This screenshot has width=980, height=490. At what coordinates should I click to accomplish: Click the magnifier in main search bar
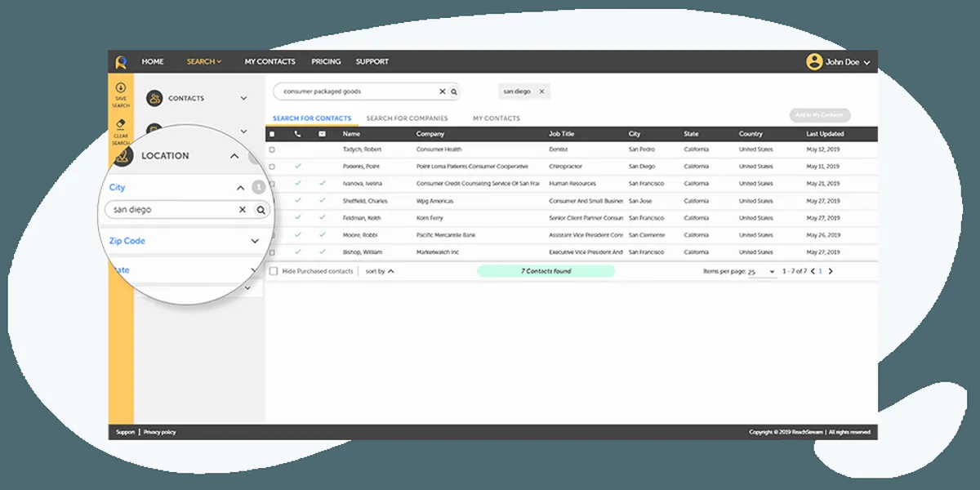454,91
